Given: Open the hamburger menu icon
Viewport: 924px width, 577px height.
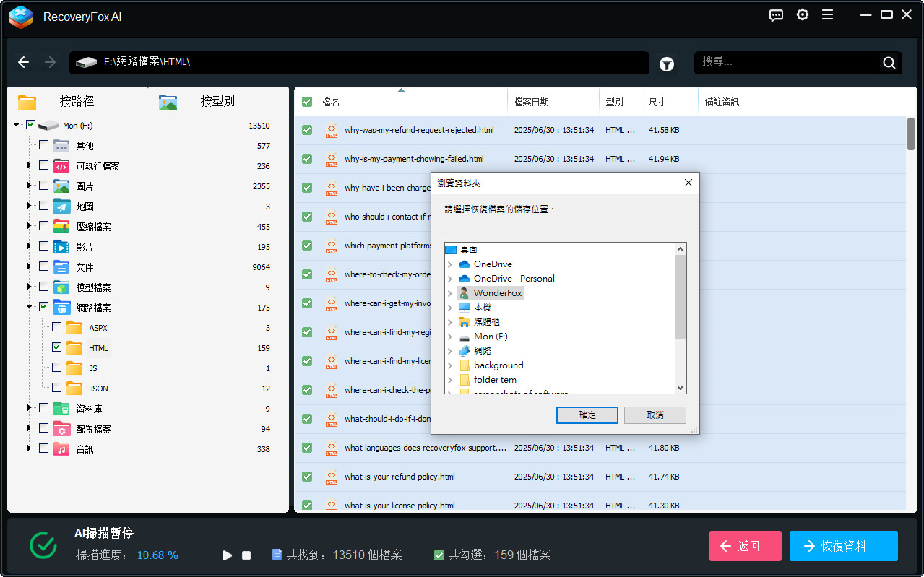Looking at the screenshot, I should pyautogui.click(x=827, y=15).
